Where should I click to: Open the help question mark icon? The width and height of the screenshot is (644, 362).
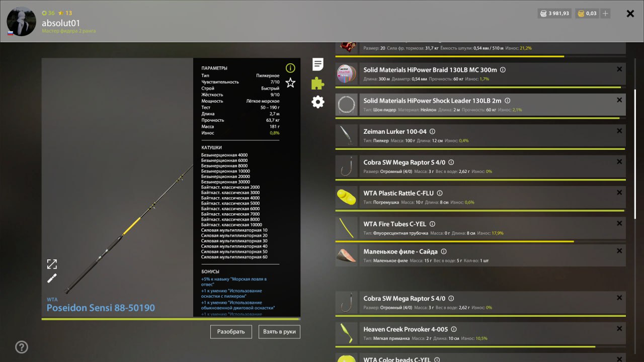point(22,347)
